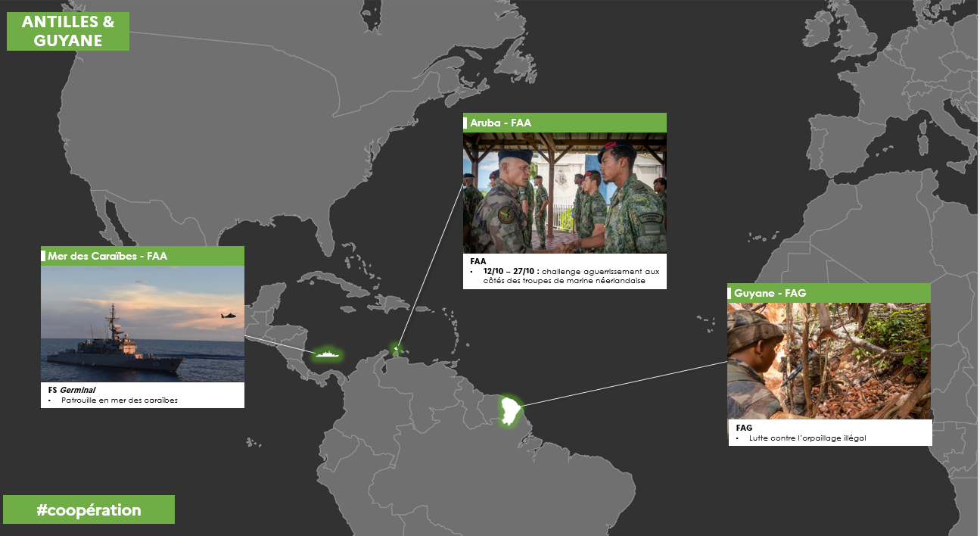Select the ship icon in the Caribbean Sea
The width and height of the screenshot is (980, 536).
[x=328, y=354]
